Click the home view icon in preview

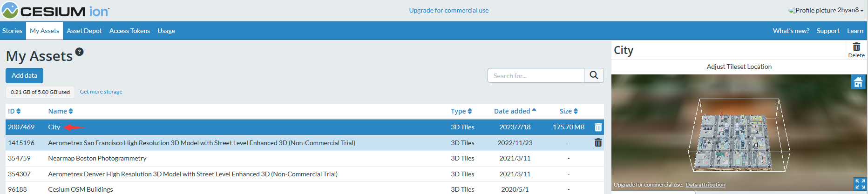(x=858, y=82)
